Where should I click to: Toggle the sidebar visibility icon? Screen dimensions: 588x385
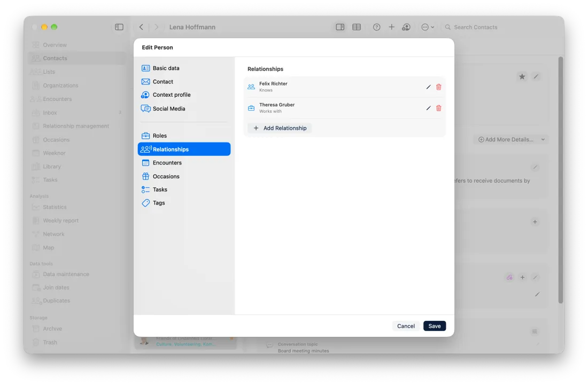[x=119, y=27]
